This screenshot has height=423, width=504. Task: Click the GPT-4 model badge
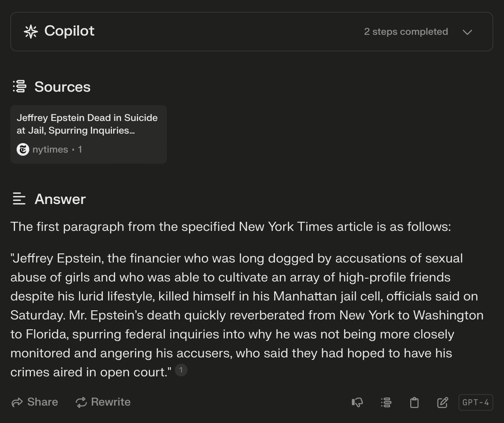(x=476, y=402)
